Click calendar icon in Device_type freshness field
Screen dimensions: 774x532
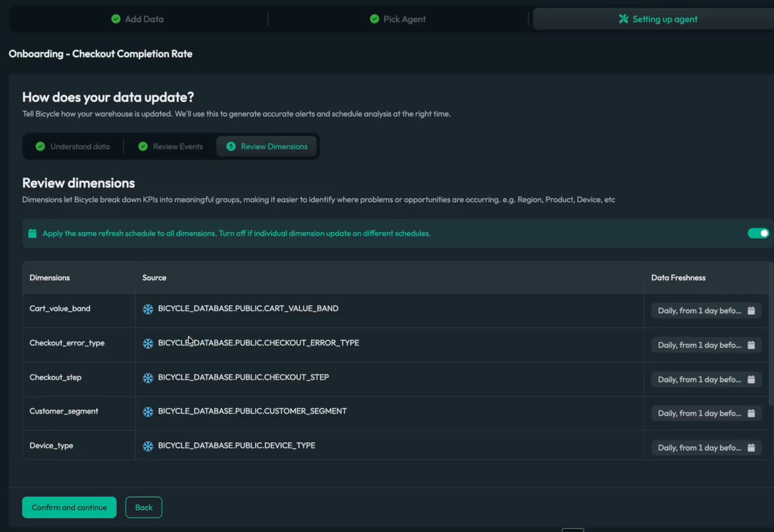(x=751, y=448)
